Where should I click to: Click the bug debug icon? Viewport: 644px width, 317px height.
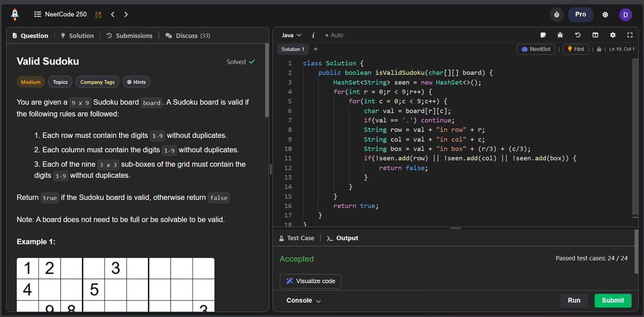560,35
